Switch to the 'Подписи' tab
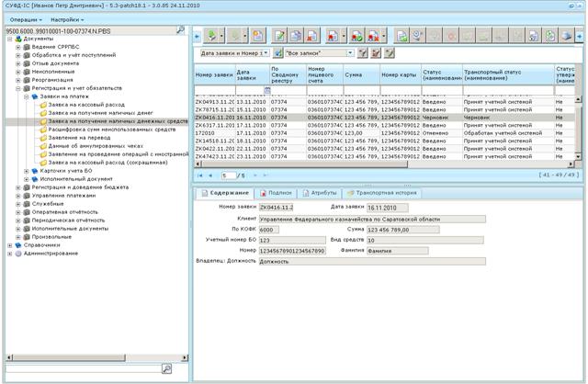 tap(276, 193)
